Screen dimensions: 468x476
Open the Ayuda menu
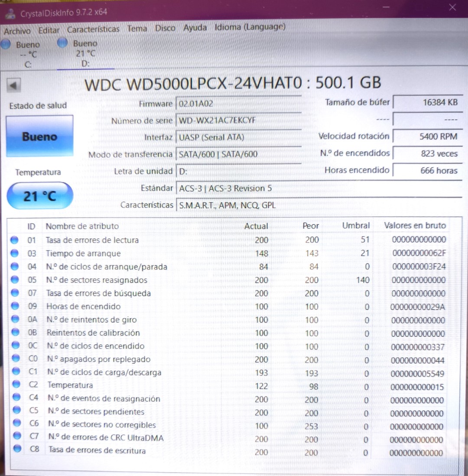tap(195, 28)
